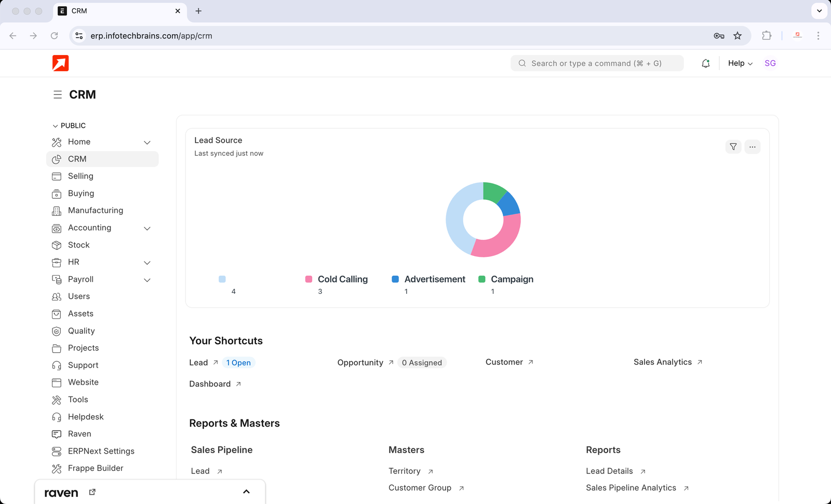The height and width of the screenshot is (504, 831).
Task: Select Selling in the sidebar
Action: (81, 176)
